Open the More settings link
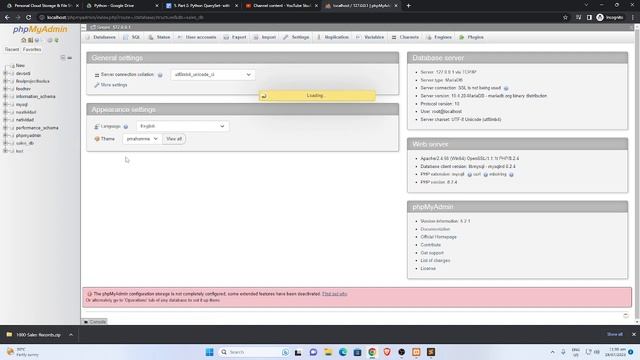Image resolution: width=640 pixels, height=360 pixels. 114,85
